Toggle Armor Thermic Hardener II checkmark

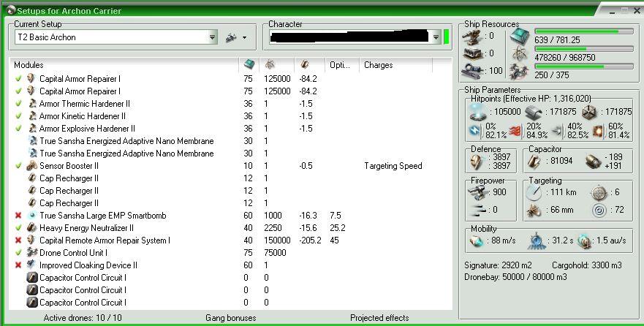coord(18,104)
